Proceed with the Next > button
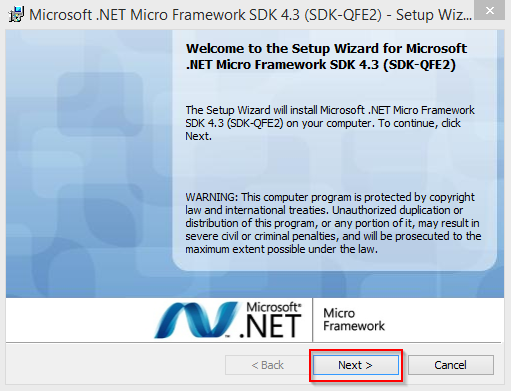This screenshot has height=391, width=511. (x=356, y=365)
